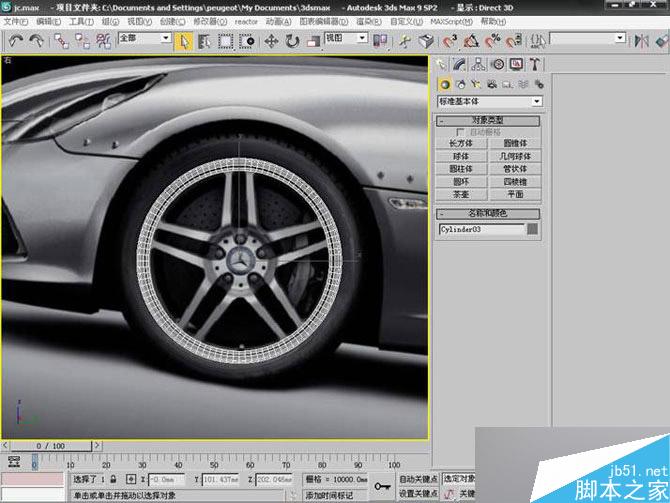Viewport: 670px width, 503px height.
Task: Click the 茶壶 teapot button
Action: 461,194
